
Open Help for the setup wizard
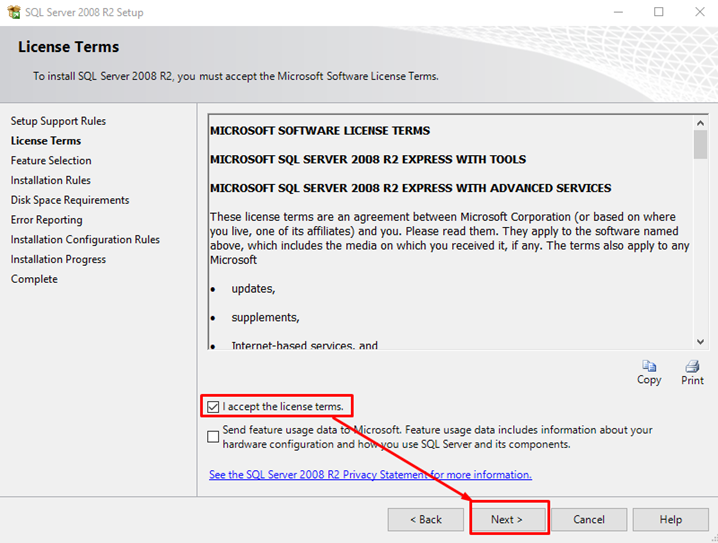(671, 519)
